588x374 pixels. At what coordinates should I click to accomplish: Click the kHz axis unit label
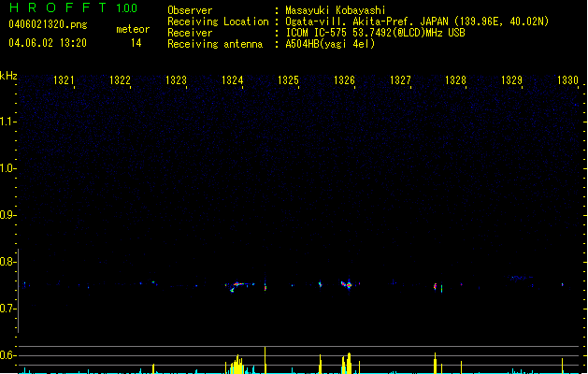[8, 76]
